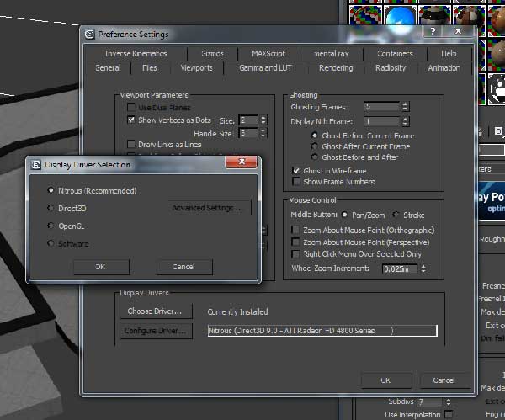Click the vertex dot Size input field
The image size is (505, 420).
(248, 120)
